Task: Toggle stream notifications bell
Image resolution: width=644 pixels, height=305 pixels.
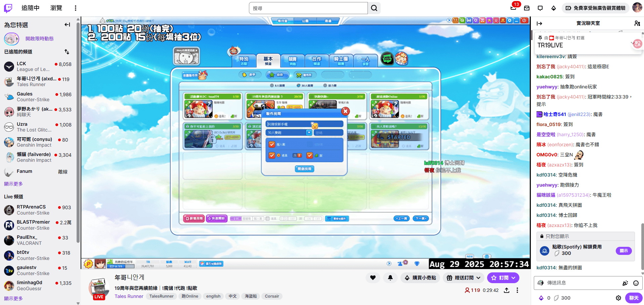Action: [x=390, y=278]
